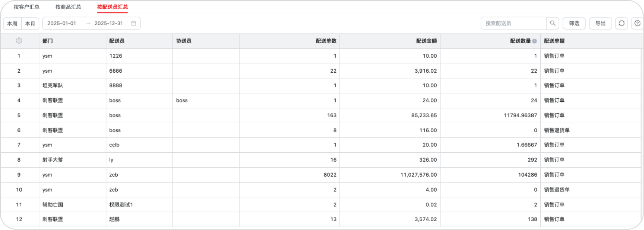
Task: Click the 配送单数 column header
Action: [326, 41]
